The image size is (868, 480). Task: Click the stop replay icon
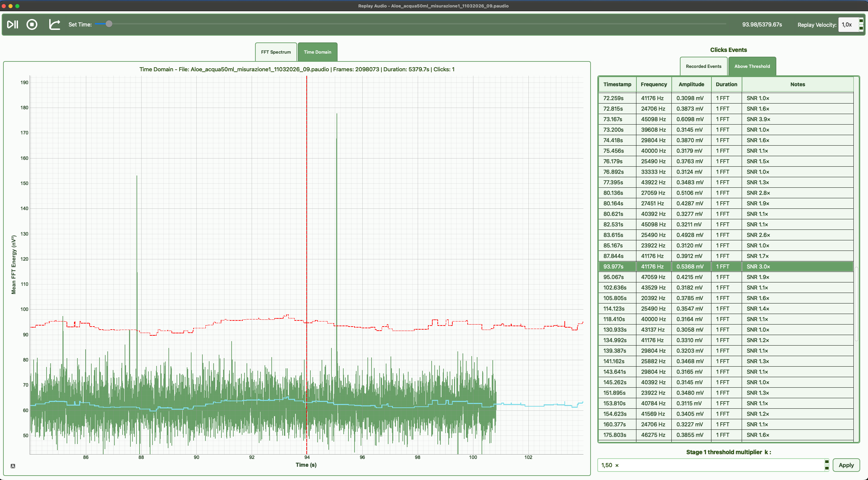[x=32, y=24]
